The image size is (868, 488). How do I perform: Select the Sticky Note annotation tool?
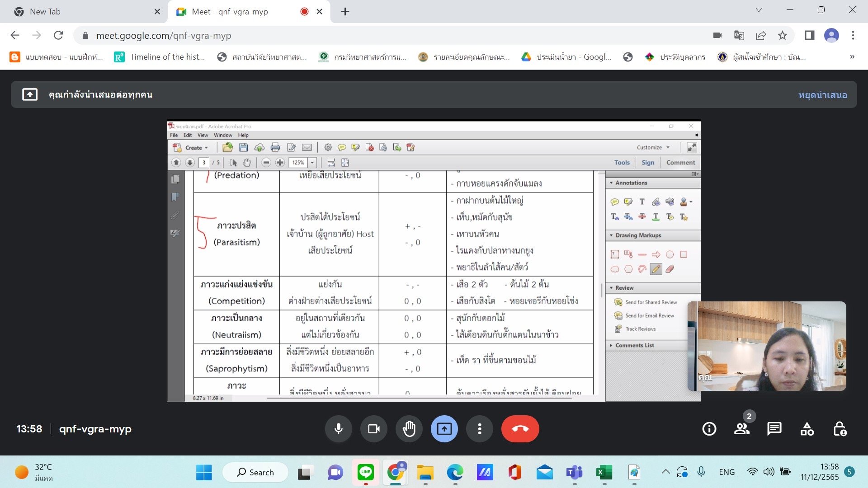[615, 202]
